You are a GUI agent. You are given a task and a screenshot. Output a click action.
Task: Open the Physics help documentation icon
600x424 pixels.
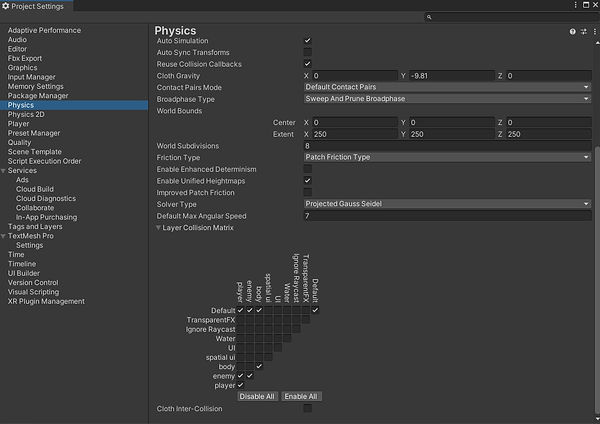pos(572,32)
